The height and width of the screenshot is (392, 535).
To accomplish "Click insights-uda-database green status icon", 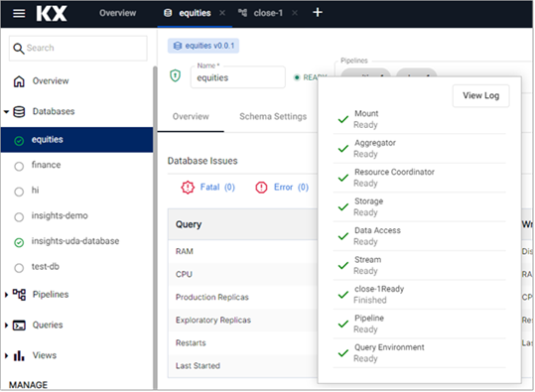I will pyautogui.click(x=19, y=242).
